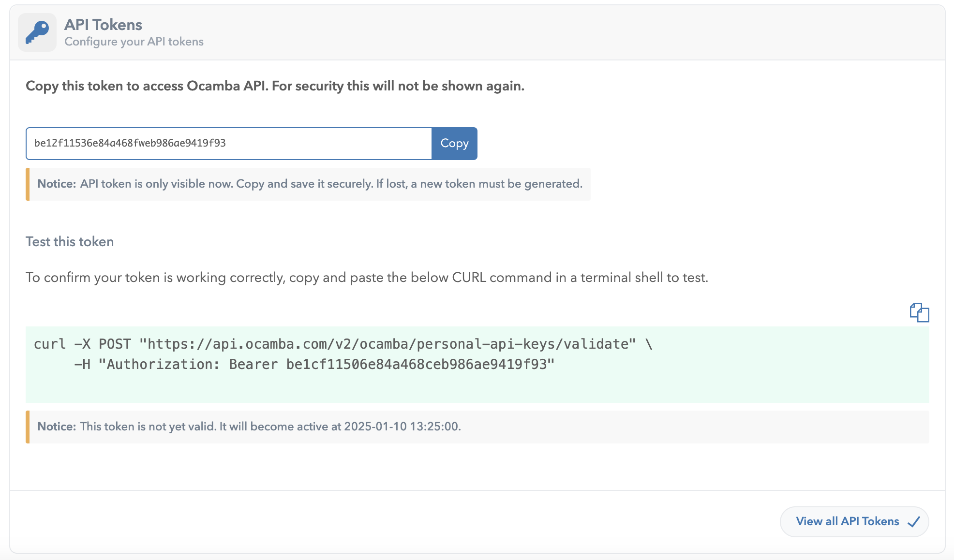954x560 pixels.
Task: Click the key icon beside API Tokens
Action: (37, 32)
